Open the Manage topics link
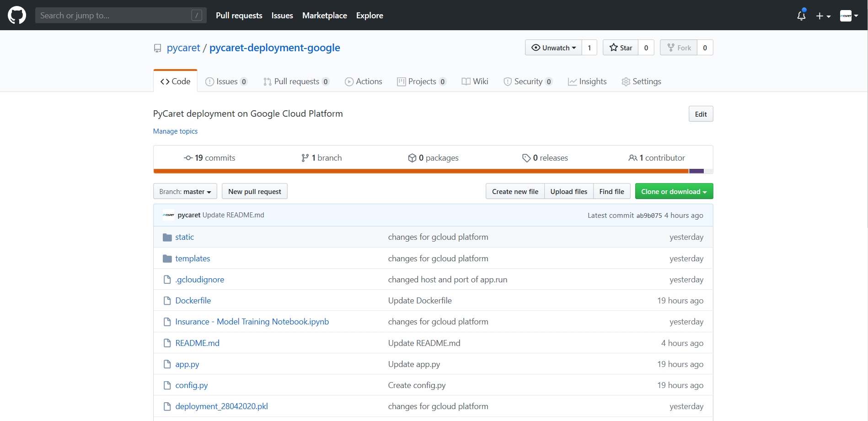 click(x=175, y=131)
